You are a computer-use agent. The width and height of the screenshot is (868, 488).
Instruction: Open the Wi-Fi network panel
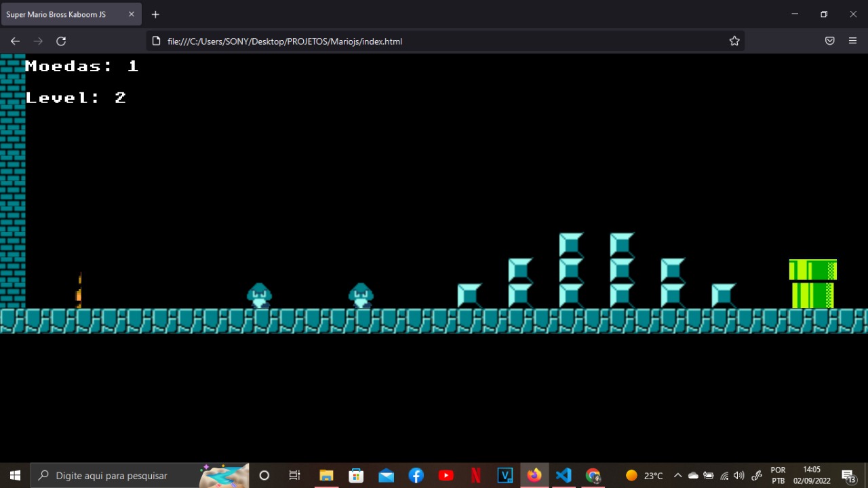coord(724,476)
